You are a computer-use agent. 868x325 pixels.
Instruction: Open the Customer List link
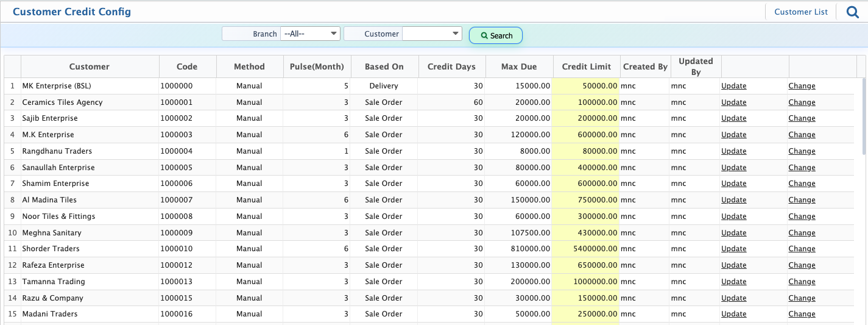pos(801,12)
